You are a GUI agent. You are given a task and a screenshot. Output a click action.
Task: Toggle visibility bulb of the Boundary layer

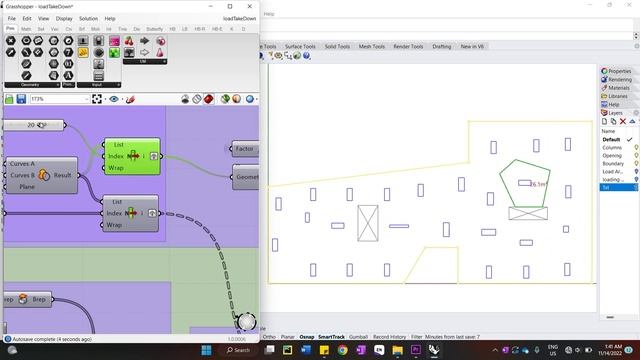pyautogui.click(x=636, y=163)
